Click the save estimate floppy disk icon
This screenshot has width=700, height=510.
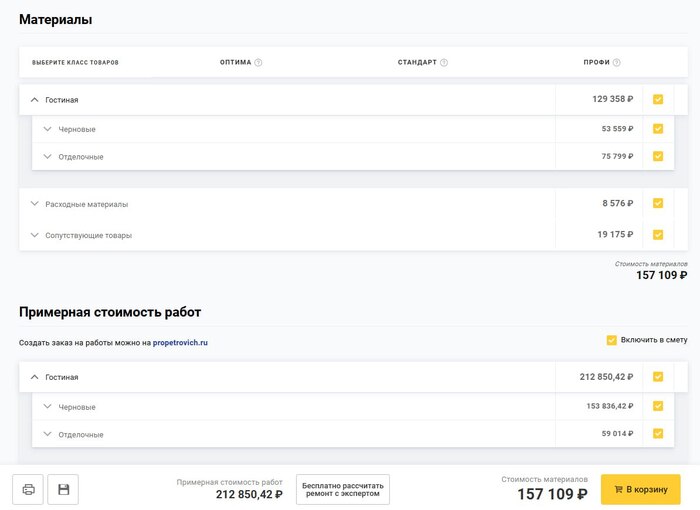coord(63,489)
